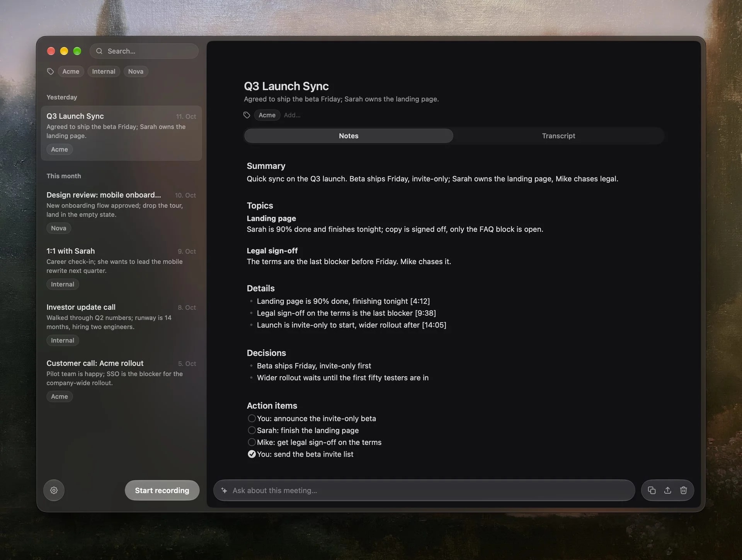Image resolution: width=742 pixels, height=560 pixels.
Task: Check 'Mike: get legal sign-off on the terms'
Action: (x=252, y=442)
